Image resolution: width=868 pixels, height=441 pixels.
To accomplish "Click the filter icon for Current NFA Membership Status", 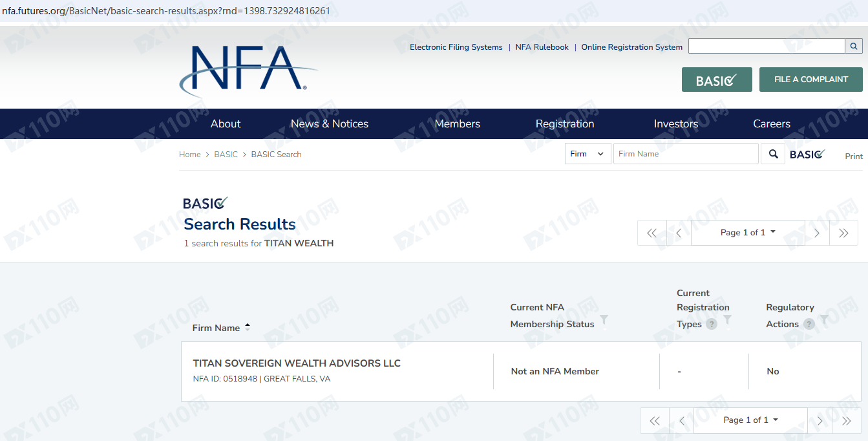I will pos(604,320).
